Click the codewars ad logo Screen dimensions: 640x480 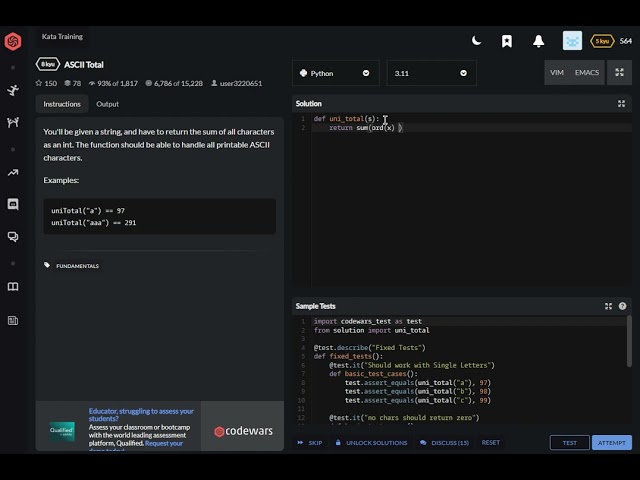tap(243, 431)
